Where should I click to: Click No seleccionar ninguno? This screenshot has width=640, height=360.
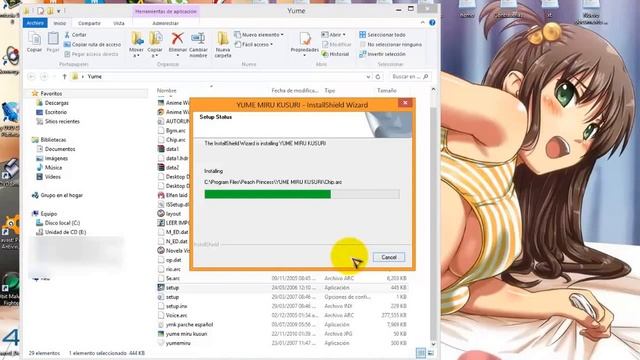(391, 44)
